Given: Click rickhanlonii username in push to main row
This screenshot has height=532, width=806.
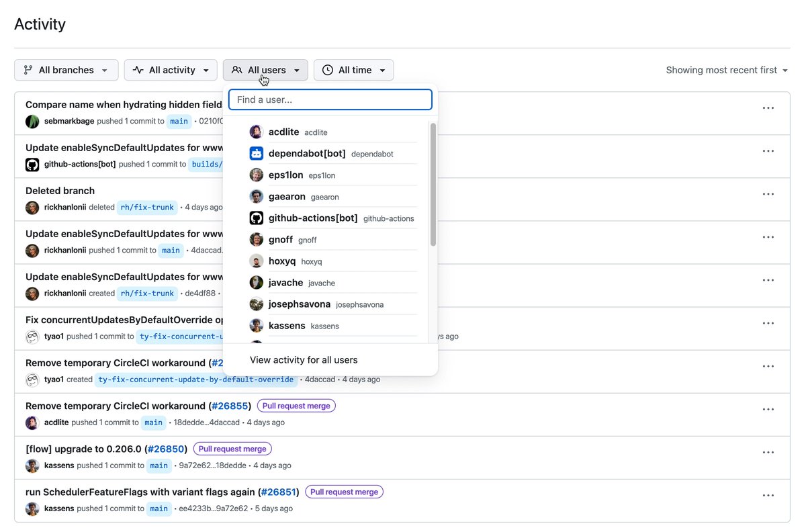Looking at the screenshot, I should (65, 251).
